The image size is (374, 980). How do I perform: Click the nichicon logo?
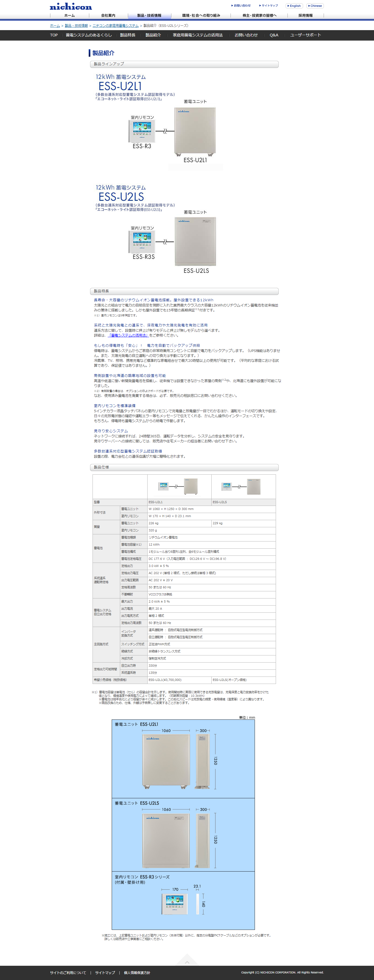71,7
